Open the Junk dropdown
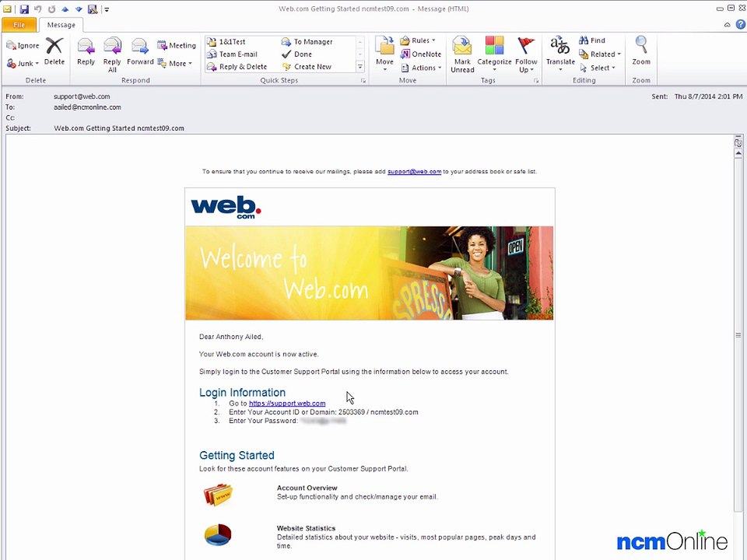Image resolution: width=747 pixels, height=560 pixels. coord(23,63)
